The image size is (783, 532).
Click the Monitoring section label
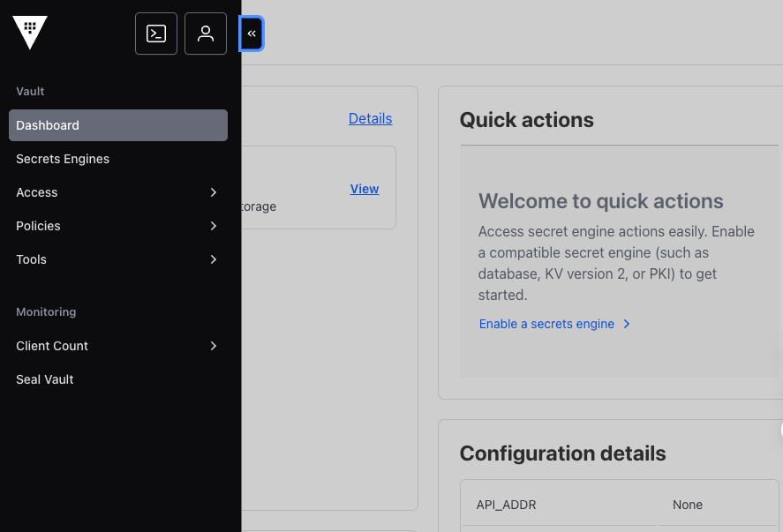pos(46,312)
